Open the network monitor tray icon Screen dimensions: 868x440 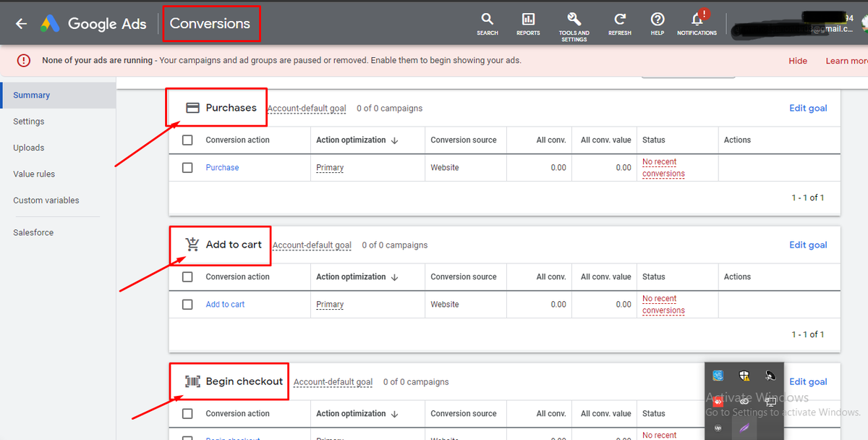pyautogui.click(x=770, y=401)
